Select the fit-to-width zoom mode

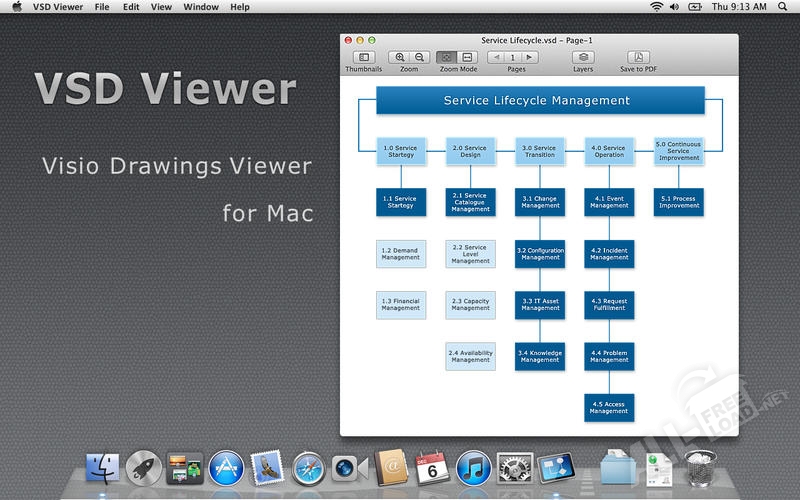468,58
